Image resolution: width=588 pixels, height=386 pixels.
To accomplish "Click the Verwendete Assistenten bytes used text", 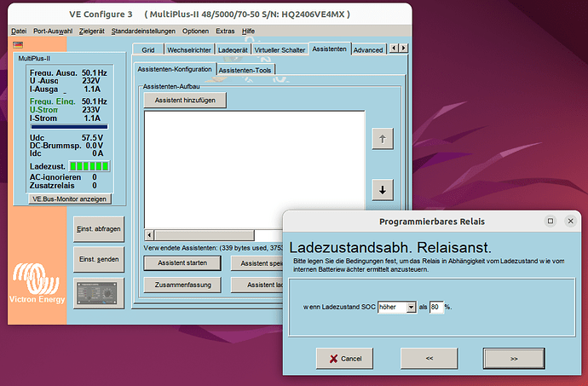I will [x=213, y=248].
